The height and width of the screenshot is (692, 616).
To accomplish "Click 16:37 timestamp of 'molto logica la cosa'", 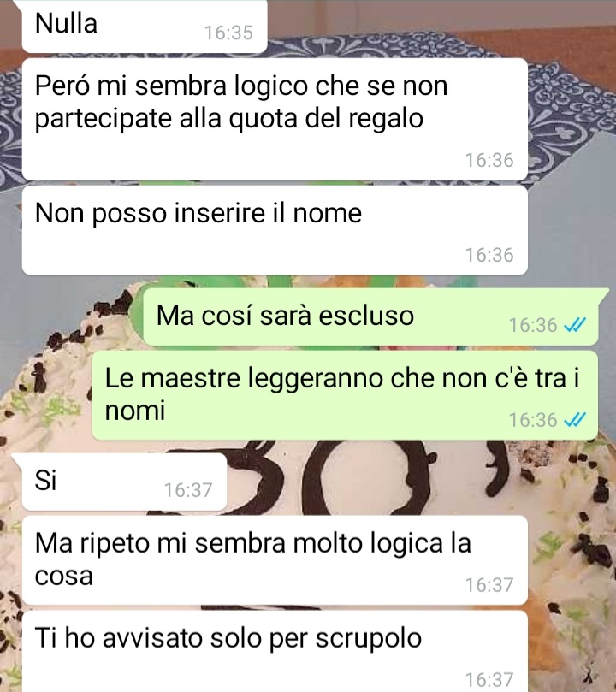I will click(489, 585).
